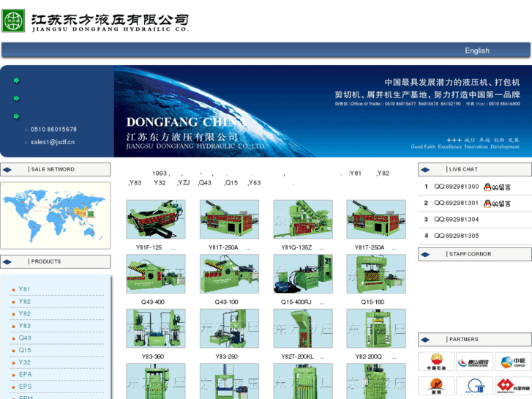Click the Q43-400 product caption
This screenshot has width=532, height=399.
153,302
